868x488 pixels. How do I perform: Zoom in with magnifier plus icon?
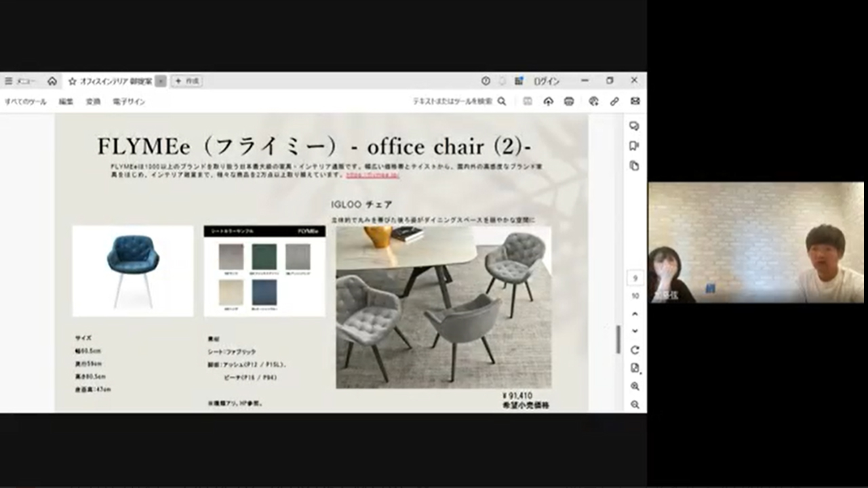(x=635, y=386)
